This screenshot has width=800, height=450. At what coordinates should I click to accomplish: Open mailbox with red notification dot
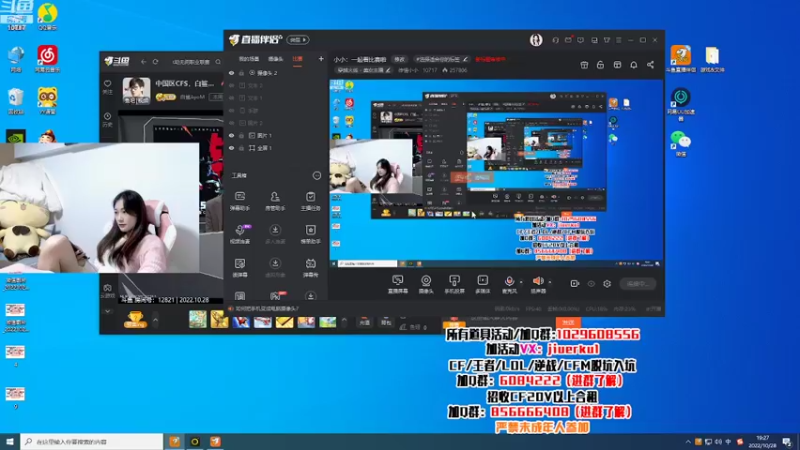568,40
